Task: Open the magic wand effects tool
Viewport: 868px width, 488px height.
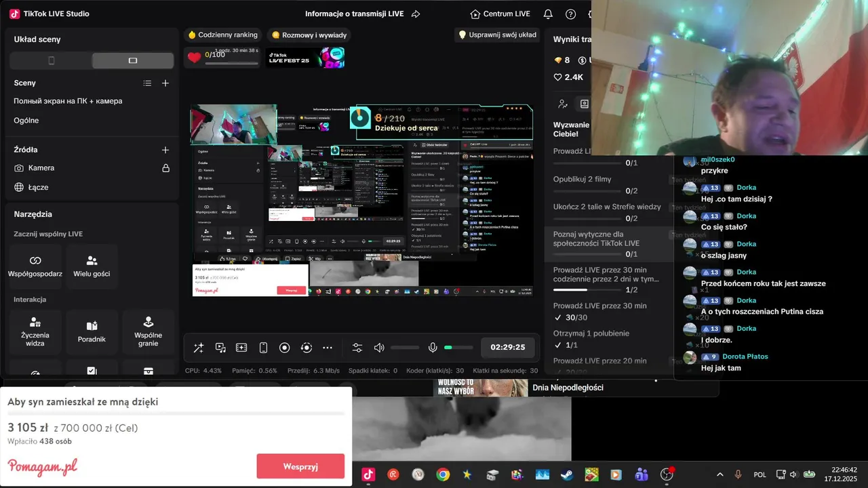Action: pyautogui.click(x=199, y=348)
